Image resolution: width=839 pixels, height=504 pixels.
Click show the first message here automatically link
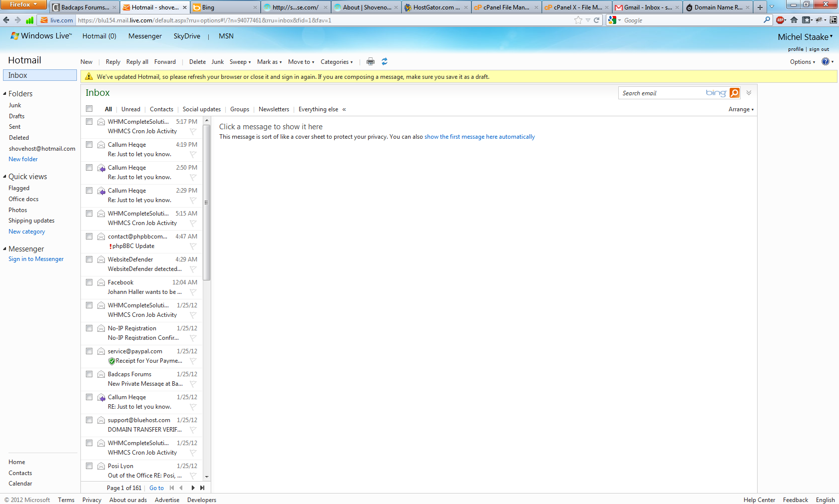[479, 137]
